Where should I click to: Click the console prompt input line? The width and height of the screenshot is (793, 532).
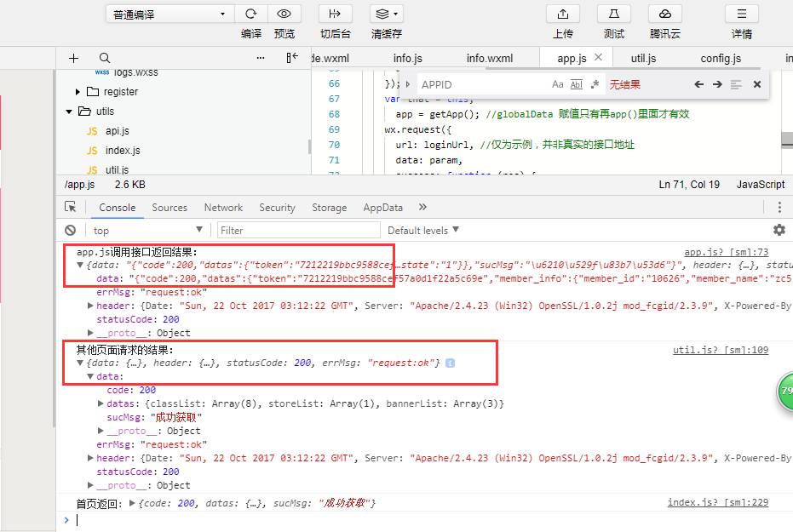(430, 520)
